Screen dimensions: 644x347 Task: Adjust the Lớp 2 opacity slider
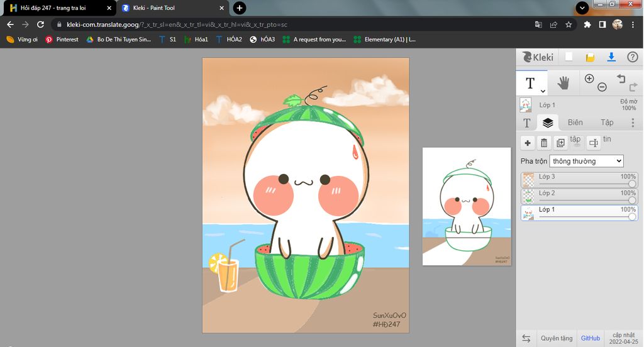tap(632, 201)
